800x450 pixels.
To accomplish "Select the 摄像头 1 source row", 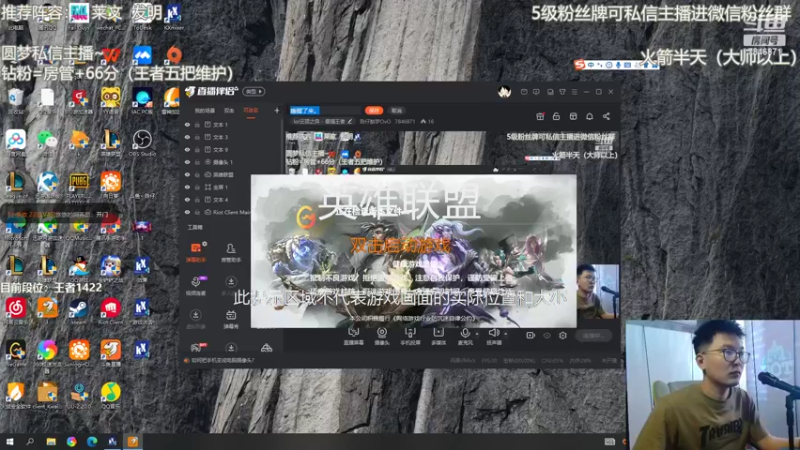I will point(232,162).
